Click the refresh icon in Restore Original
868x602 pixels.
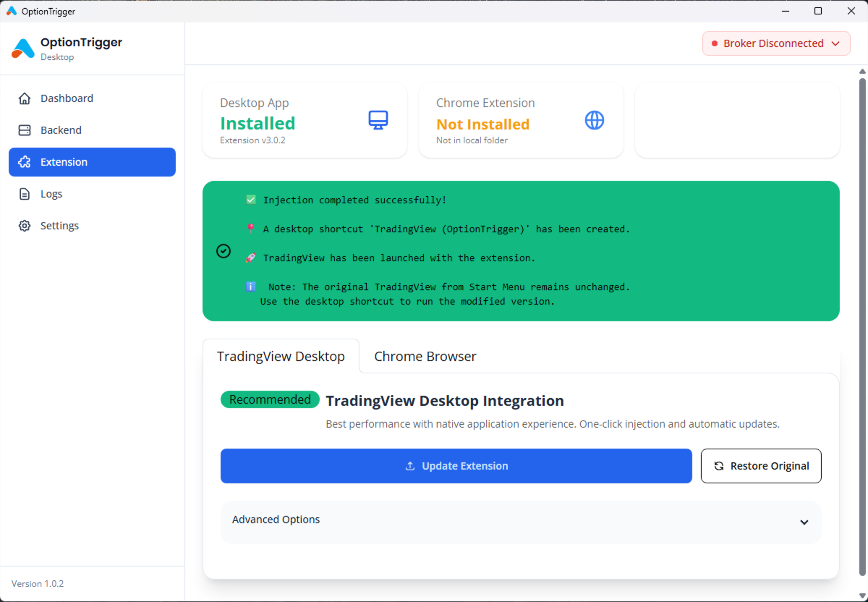719,466
